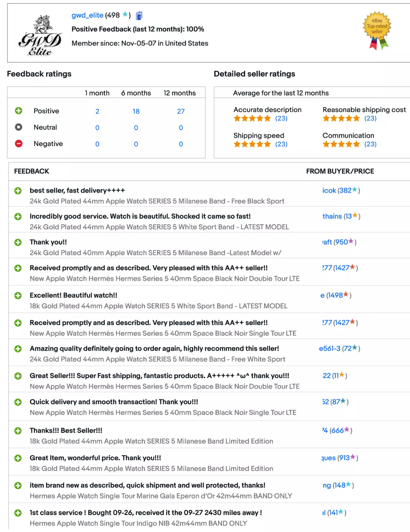Click positive icon beside 'Thank you!!' feedback
This screenshot has width=410, height=532.
click(18, 242)
